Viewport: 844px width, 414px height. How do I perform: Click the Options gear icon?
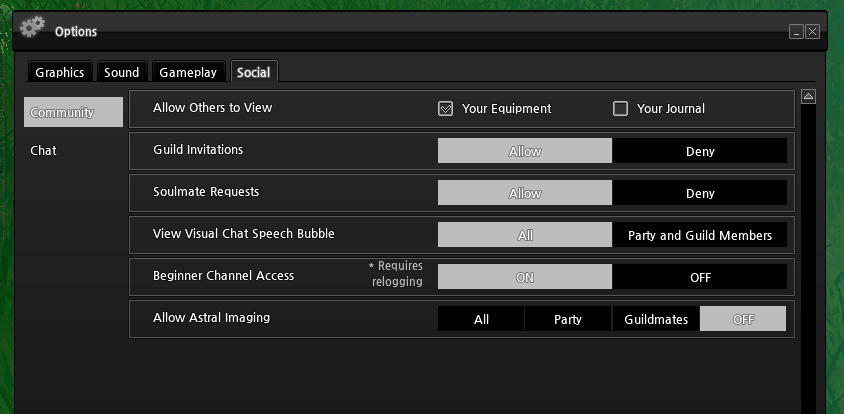33,28
